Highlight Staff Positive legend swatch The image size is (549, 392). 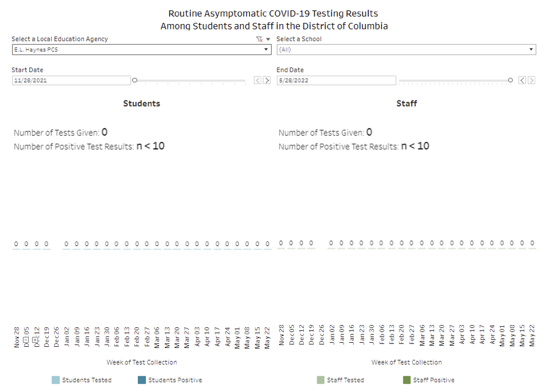point(406,380)
